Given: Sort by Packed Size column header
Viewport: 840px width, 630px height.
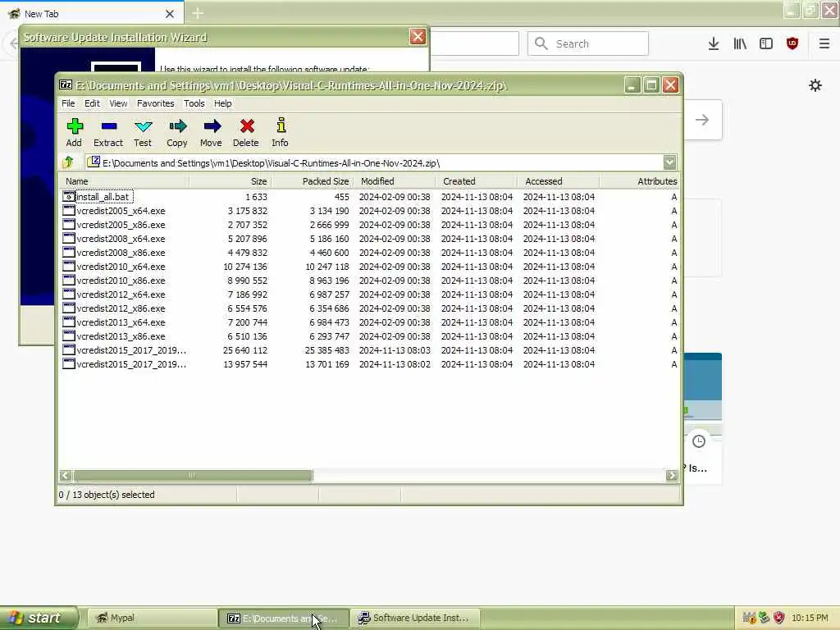Looking at the screenshot, I should point(312,181).
